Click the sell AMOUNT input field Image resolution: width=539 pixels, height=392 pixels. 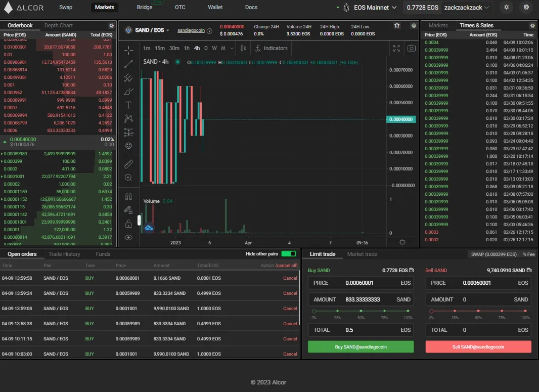click(x=478, y=299)
